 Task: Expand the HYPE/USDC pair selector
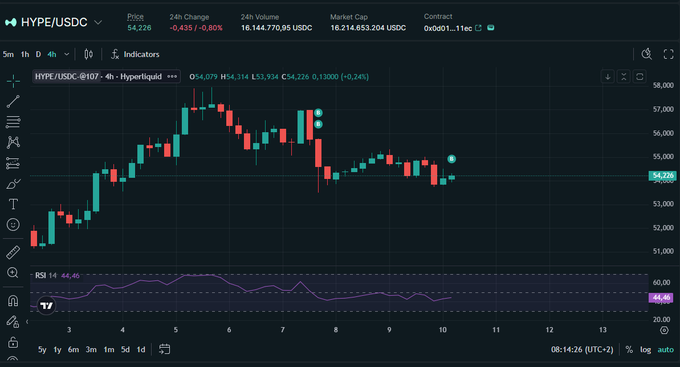[x=98, y=22]
